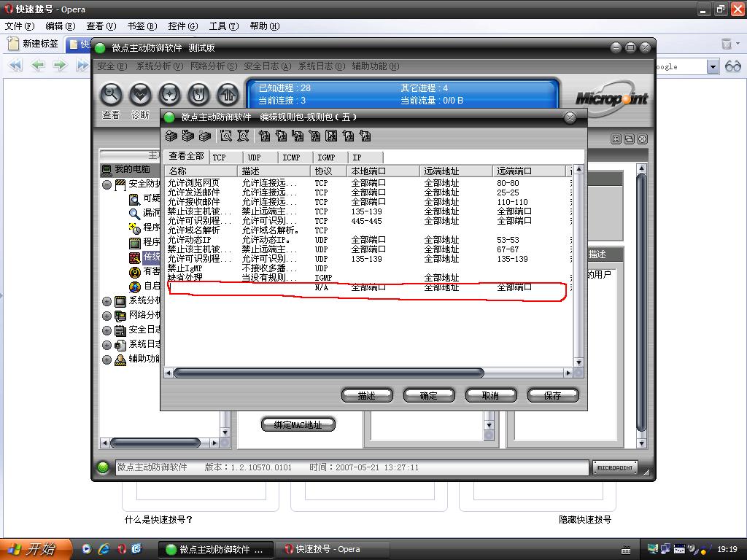
Task: Switch to the UDP tab
Action: (x=260, y=157)
